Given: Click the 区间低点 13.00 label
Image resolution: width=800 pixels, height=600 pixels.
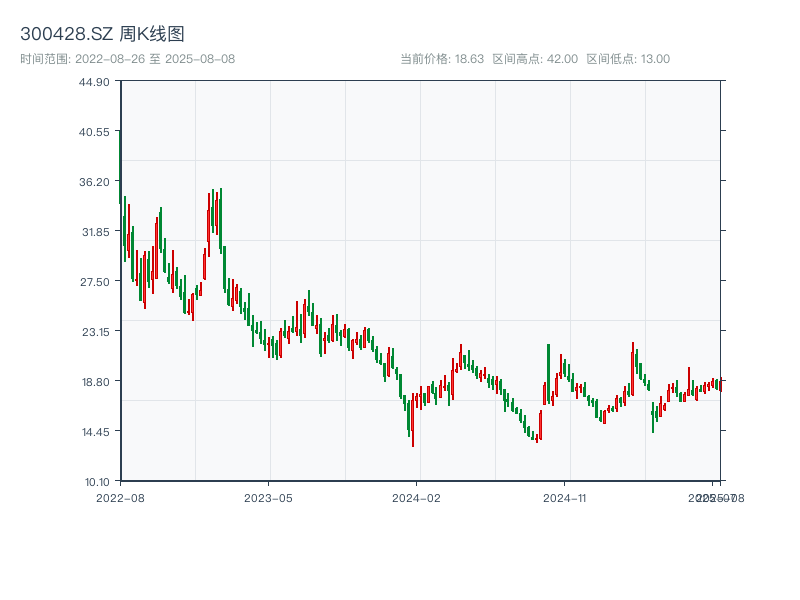Looking at the screenshot, I should pyautogui.click(x=627, y=59).
